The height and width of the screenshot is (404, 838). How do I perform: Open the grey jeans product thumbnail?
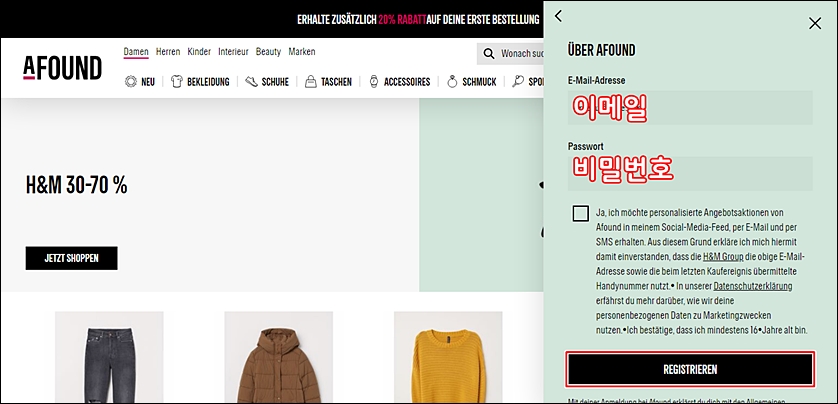tap(109, 358)
